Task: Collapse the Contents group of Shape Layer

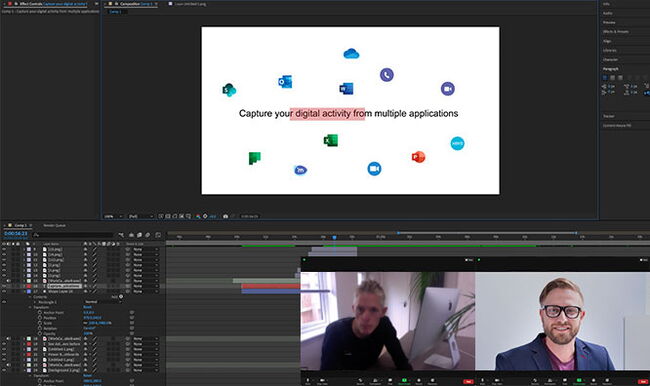Action: [x=30, y=297]
